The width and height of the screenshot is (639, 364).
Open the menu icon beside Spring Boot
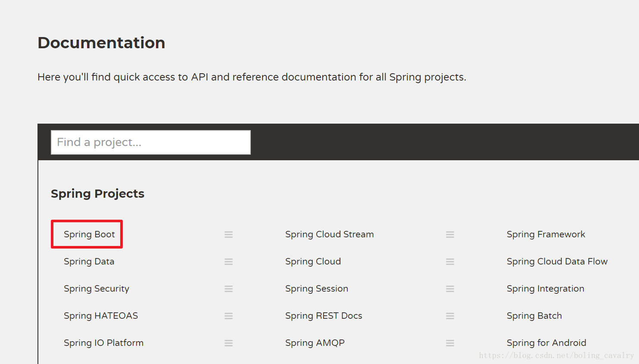coord(228,235)
